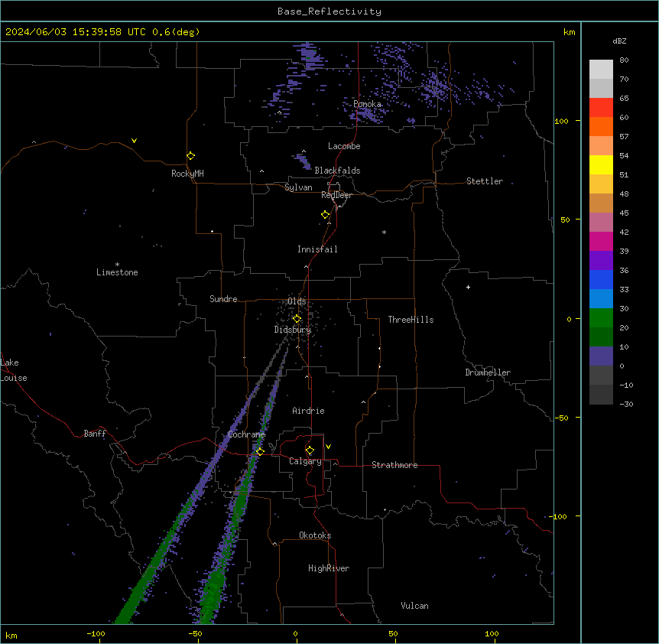Pick the magenta 42 dBZ legend swatch
This screenshot has width=659, height=644.
601,241
